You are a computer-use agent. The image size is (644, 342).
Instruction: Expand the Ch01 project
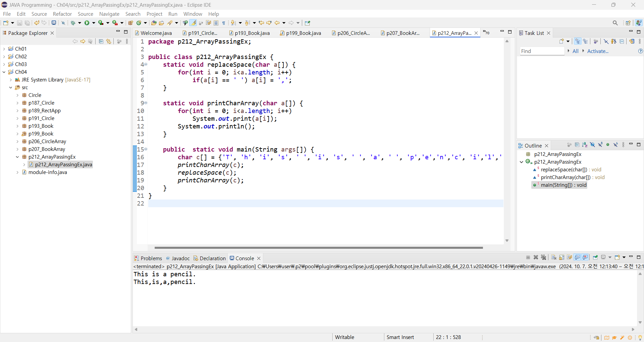[x=4, y=49]
